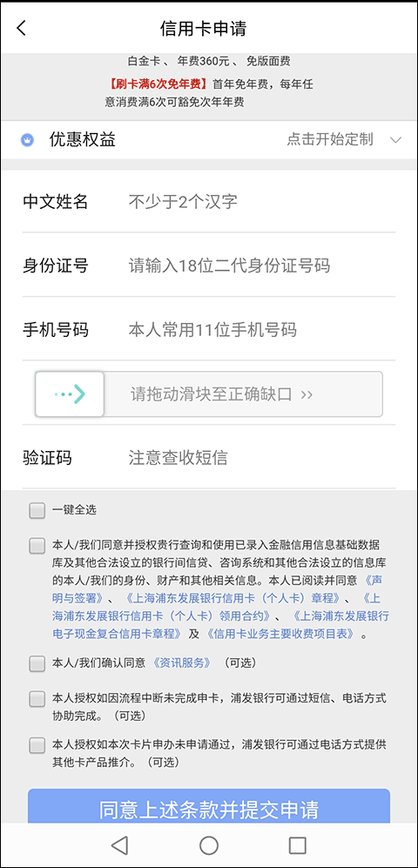418x868 pixels.
Task: Tick the 其他卡产品推介 authorization checkbox
Action: 37,745
